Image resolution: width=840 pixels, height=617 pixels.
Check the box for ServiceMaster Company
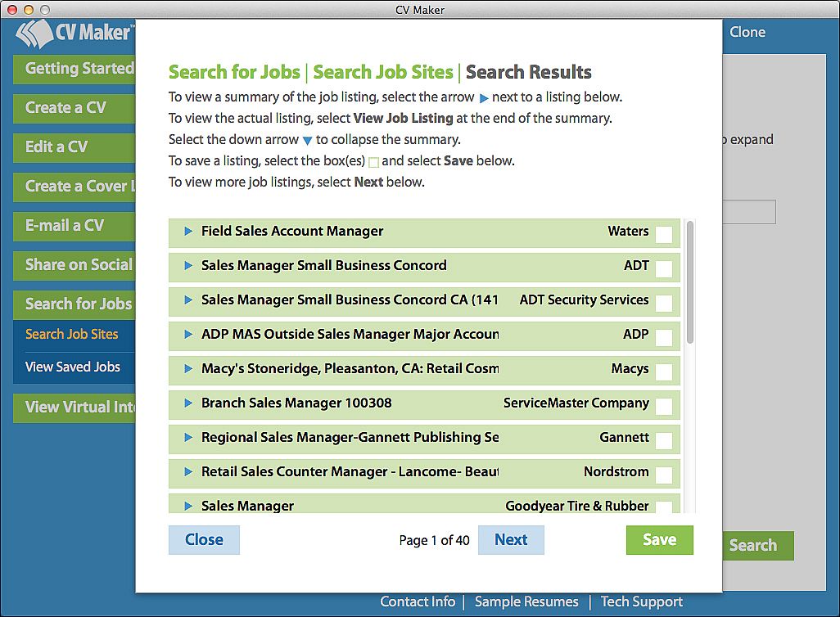[664, 407]
